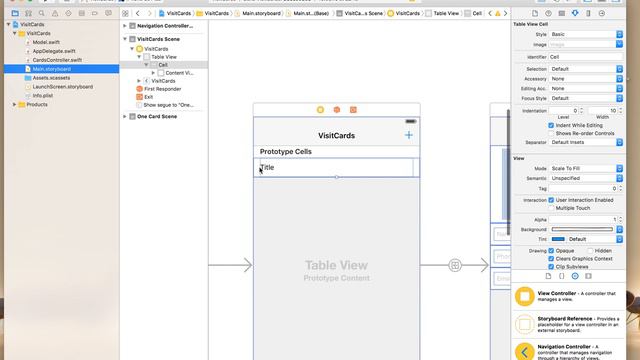
Task: Show the File inspector
Action: tap(535, 13)
